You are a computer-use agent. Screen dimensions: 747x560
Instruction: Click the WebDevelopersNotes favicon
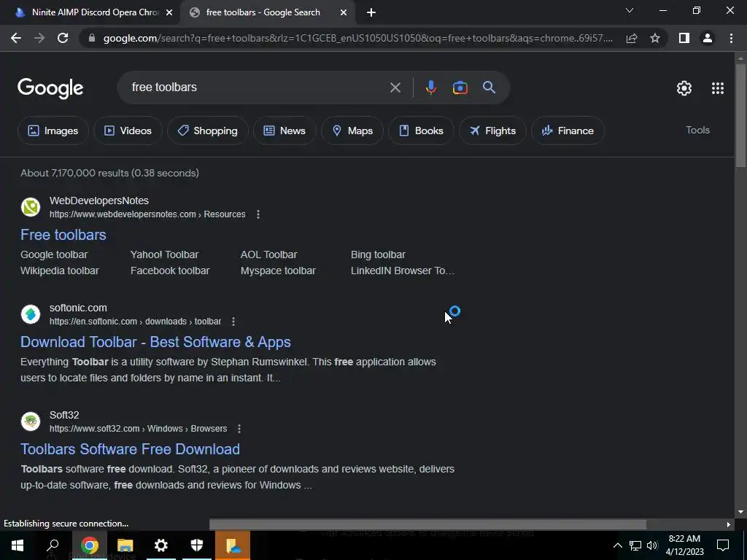point(31,207)
